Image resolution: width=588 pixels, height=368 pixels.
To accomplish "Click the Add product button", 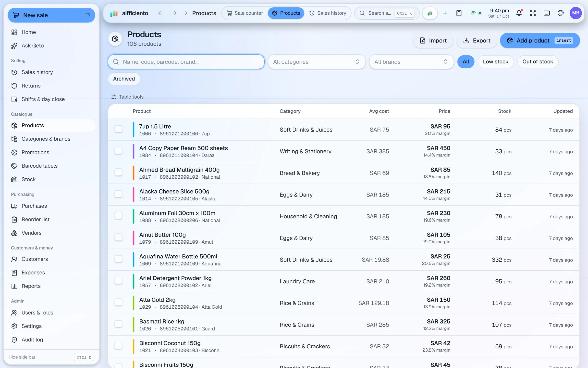I will click(x=540, y=40).
